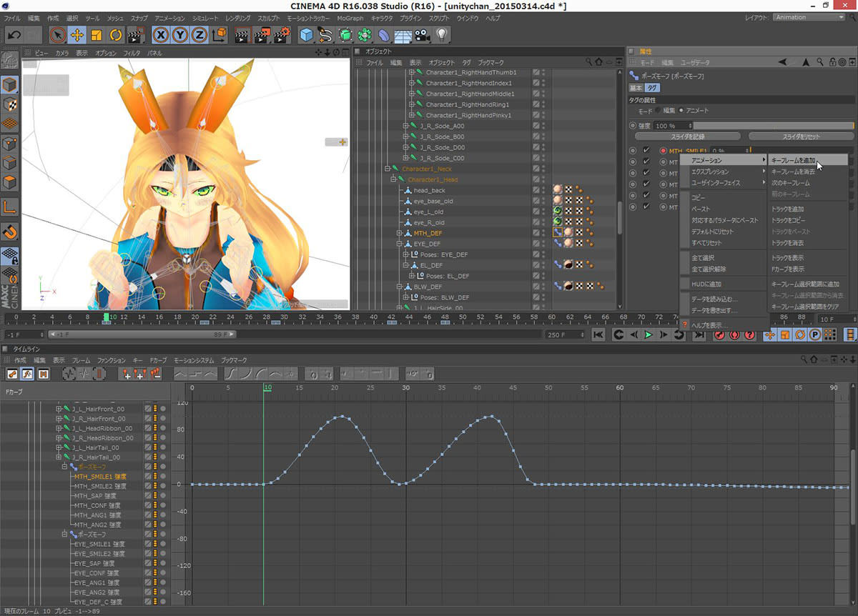
Task: Click the red keyframe dot for MTH_SMILE1
Action: (663, 151)
